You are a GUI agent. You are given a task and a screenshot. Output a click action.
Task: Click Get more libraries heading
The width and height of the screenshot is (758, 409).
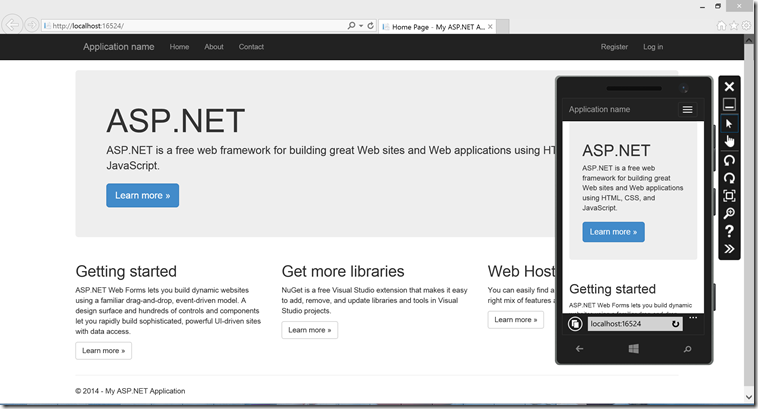pyautogui.click(x=343, y=271)
